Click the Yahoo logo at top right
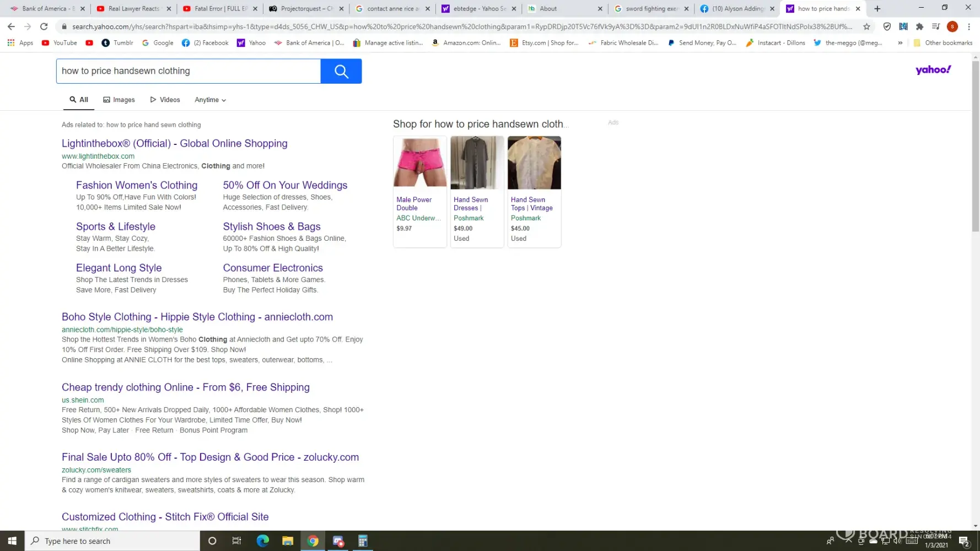Screen dimensions: 980x551 point(933,70)
